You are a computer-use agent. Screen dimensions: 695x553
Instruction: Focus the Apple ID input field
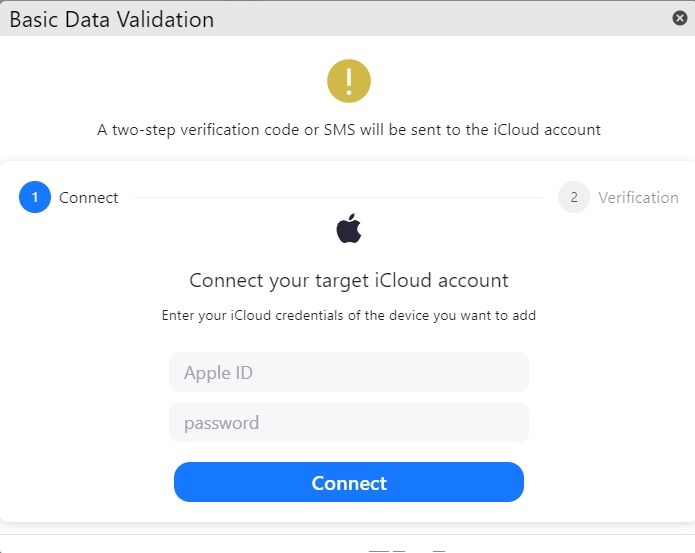click(x=349, y=372)
